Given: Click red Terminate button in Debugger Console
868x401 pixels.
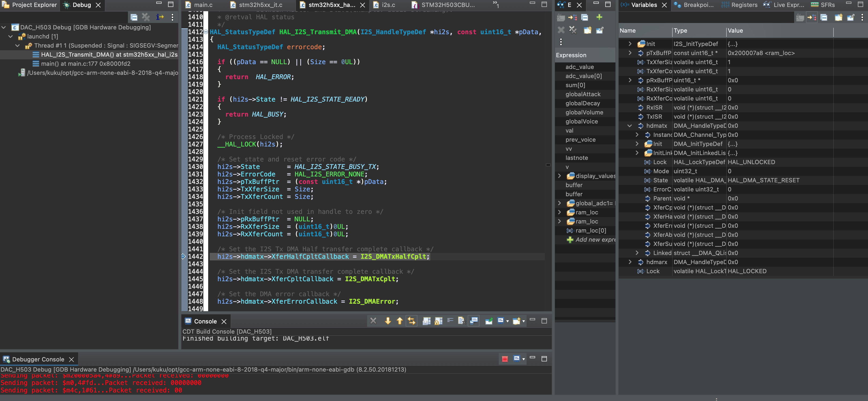Looking at the screenshot, I should (x=505, y=359).
